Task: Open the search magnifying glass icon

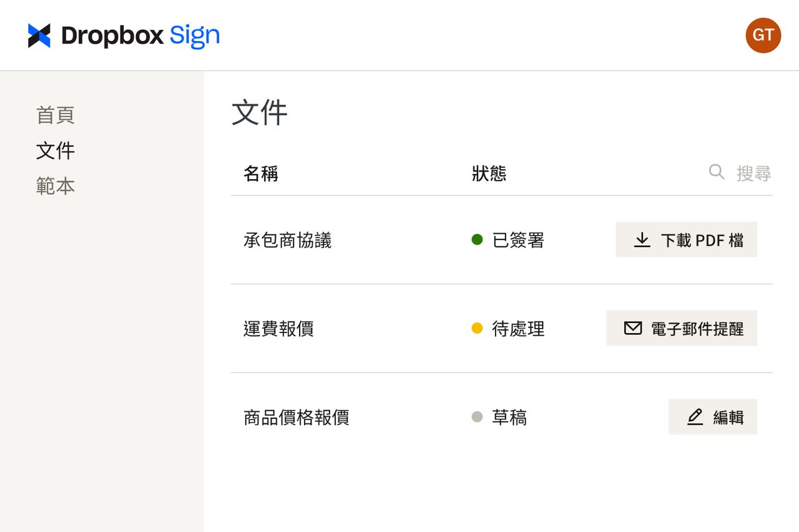Action: [x=715, y=172]
